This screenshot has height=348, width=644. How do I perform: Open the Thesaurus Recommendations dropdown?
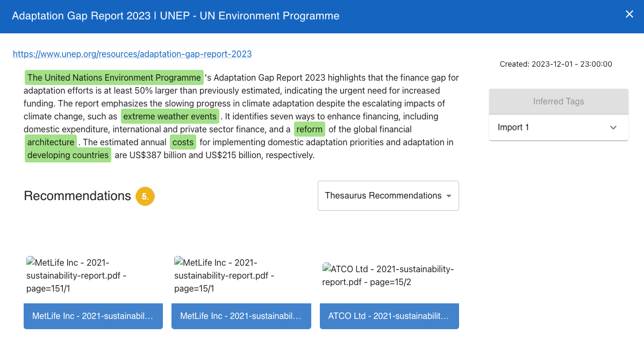(388, 196)
